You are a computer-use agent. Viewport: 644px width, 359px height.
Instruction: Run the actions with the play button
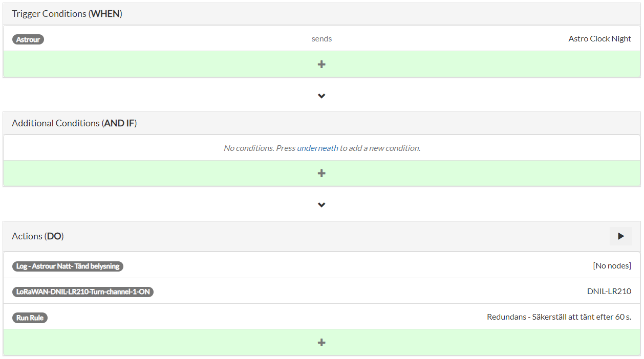coord(620,236)
